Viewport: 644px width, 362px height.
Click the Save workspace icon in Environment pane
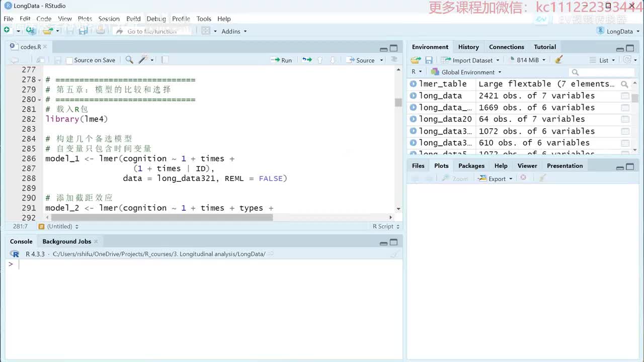tap(429, 60)
